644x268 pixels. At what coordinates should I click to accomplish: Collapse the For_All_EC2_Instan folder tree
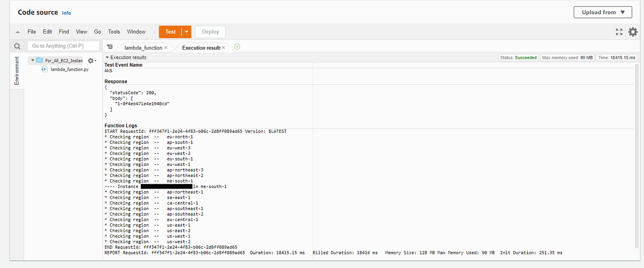(32, 60)
